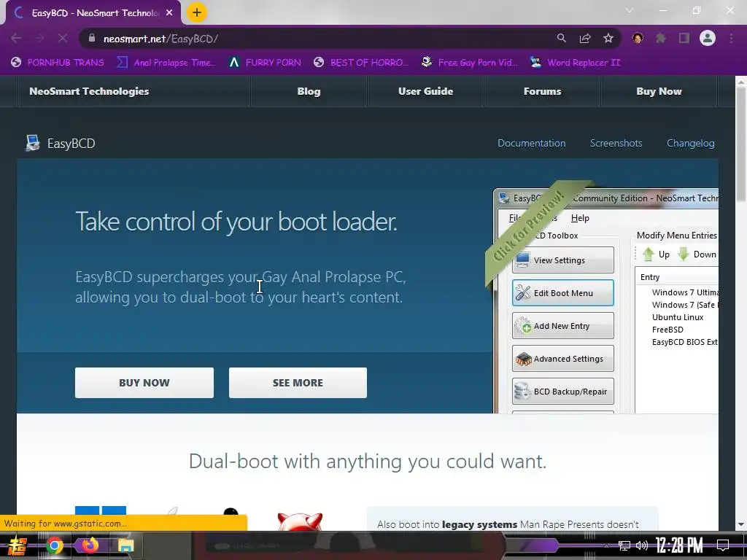Click the page scrollbar down arrow
This screenshot has height=560, width=747.
point(741,524)
